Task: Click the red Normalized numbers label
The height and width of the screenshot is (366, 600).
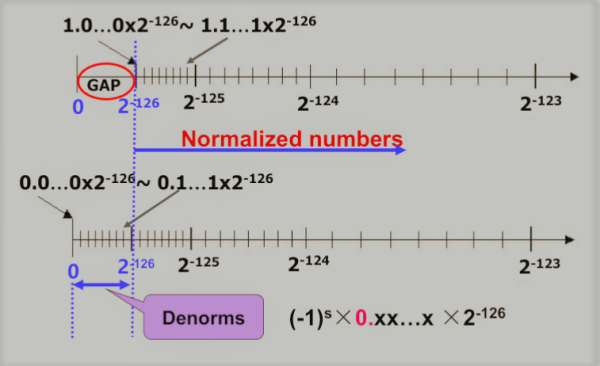Action: pos(292,139)
